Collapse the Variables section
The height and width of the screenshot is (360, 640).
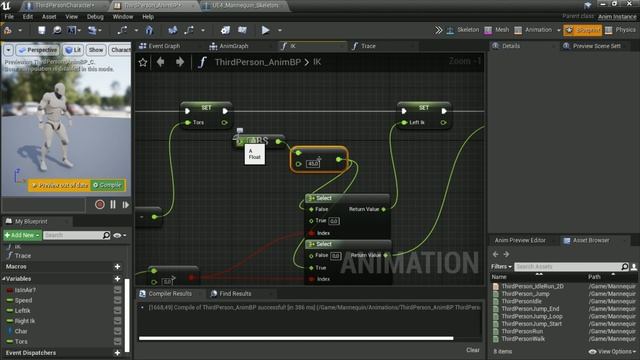4,279
